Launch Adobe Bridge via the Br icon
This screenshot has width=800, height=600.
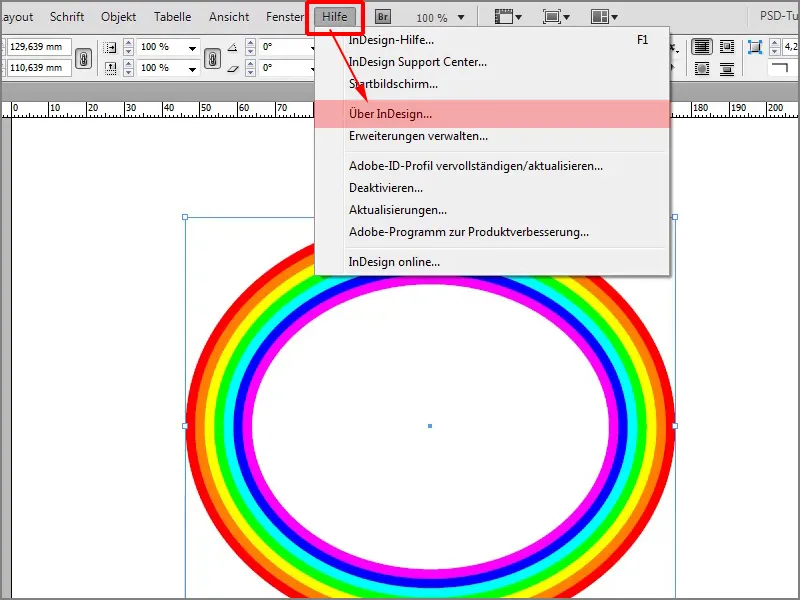[x=382, y=16]
